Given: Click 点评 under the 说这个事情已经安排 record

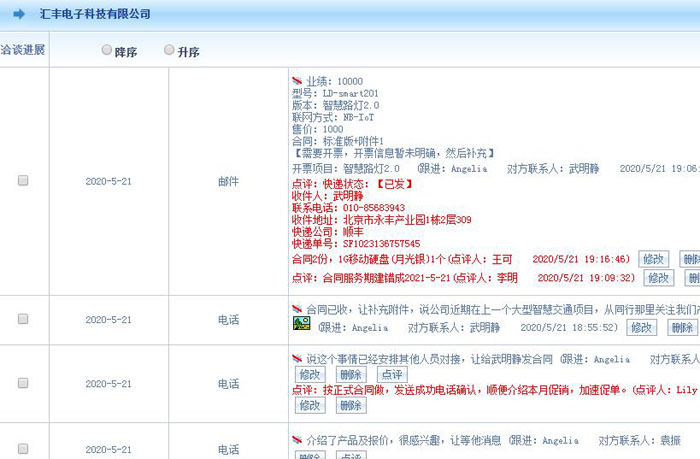Looking at the screenshot, I should coord(392,374).
